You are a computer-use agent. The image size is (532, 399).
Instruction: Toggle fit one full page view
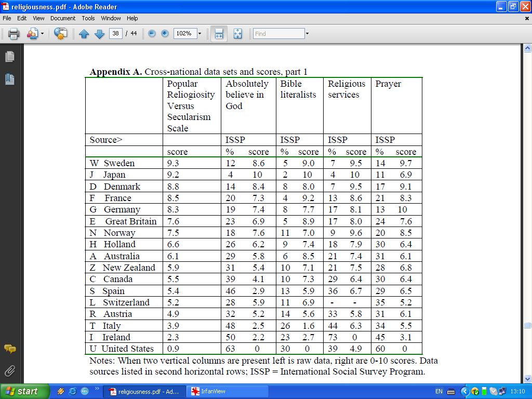(x=238, y=34)
